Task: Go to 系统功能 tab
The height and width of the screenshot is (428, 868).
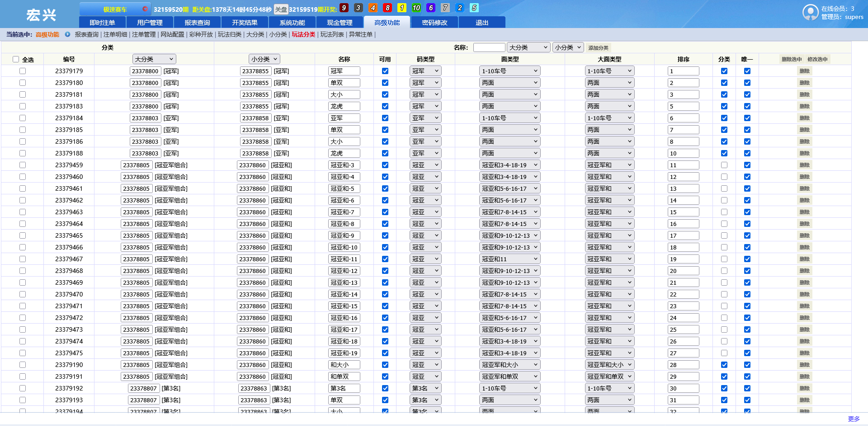Action: (x=292, y=23)
